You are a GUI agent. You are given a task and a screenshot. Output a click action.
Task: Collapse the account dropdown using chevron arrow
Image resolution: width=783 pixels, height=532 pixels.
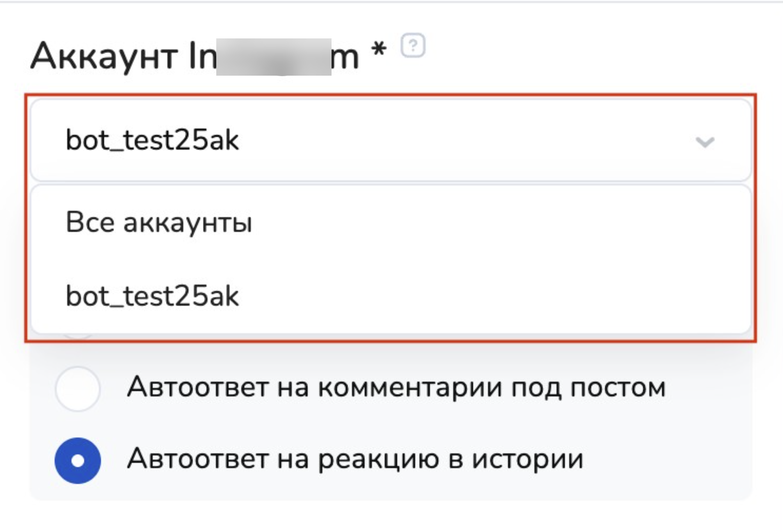(x=704, y=141)
